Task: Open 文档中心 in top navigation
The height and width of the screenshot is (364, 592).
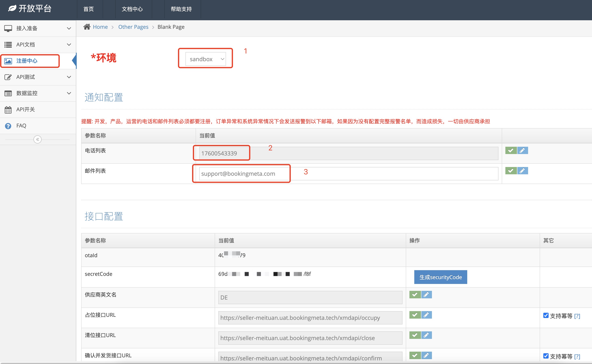Action: tap(132, 9)
